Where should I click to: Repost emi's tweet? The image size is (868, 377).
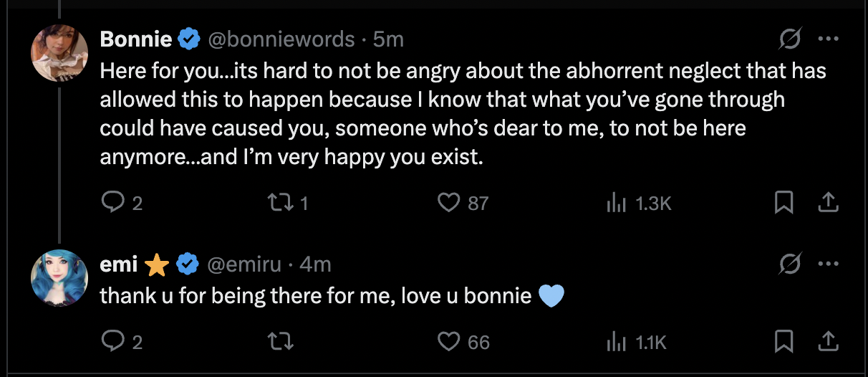pyautogui.click(x=283, y=342)
